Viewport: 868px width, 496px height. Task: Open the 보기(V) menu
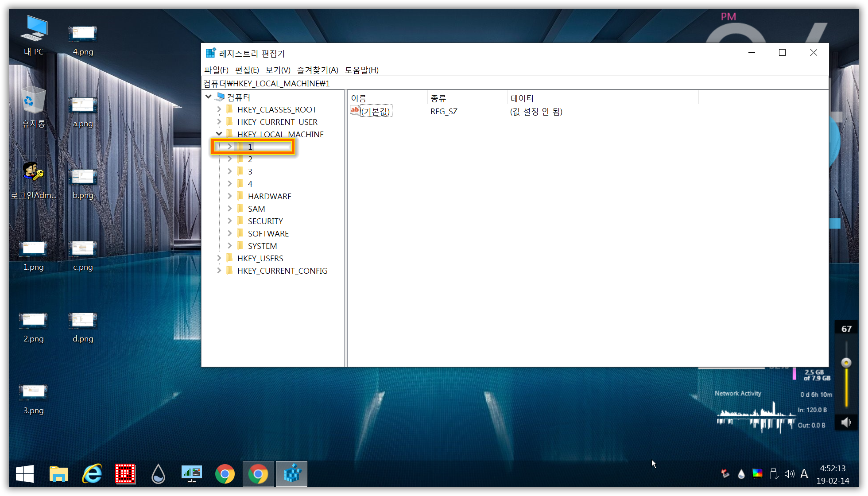point(278,70)
